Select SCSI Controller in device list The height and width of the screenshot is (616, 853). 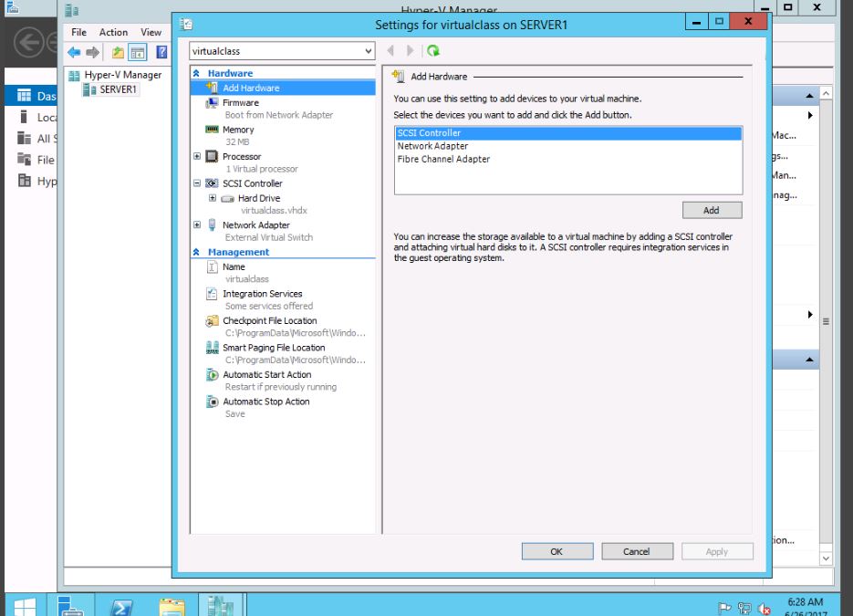pos(568,132)
